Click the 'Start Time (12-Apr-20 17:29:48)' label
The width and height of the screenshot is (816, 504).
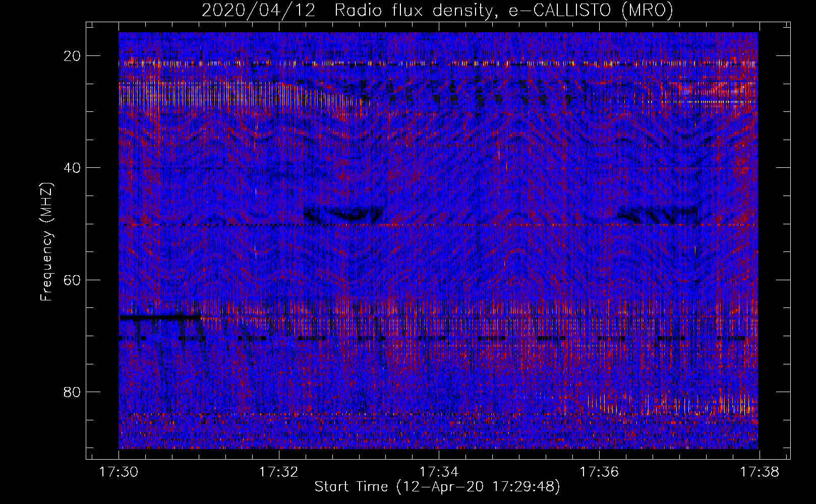click(437, 487)
